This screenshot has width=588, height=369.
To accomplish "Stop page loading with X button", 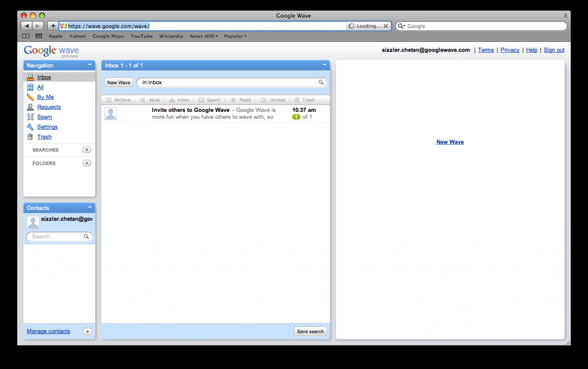I will coord(385,26).
